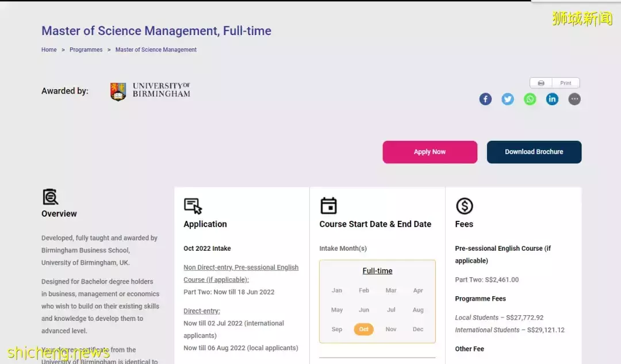Viewport: 621px width, 364px height.
Task: Download Brochure via dark blue button
Action: [x=534, y=152]
